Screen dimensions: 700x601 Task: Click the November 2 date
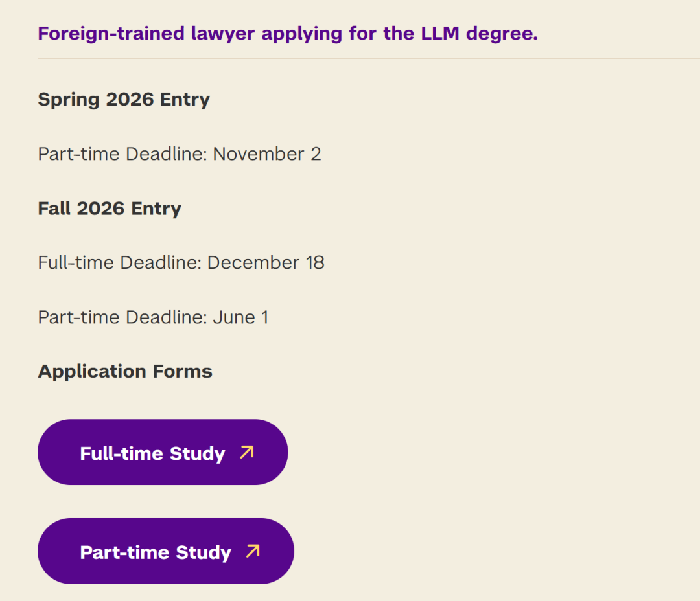coord(267,154)
